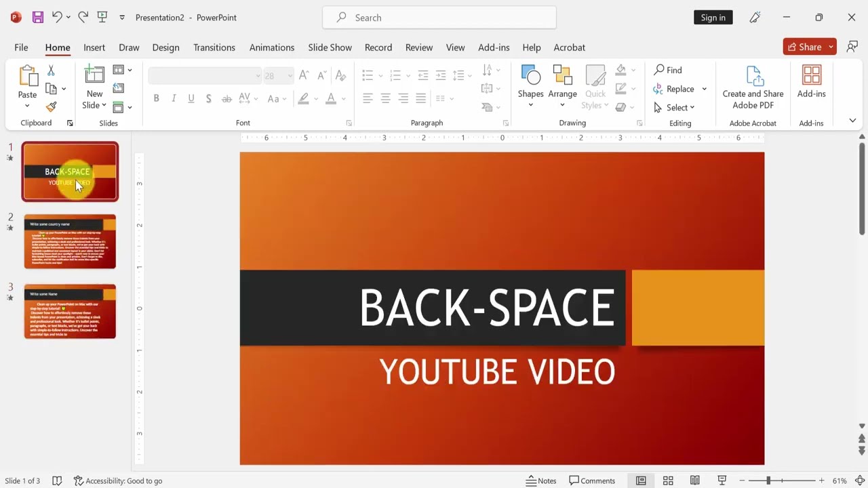868x488 pixels.
Task: Clear all formatting icon
Action: pos(340,76)
